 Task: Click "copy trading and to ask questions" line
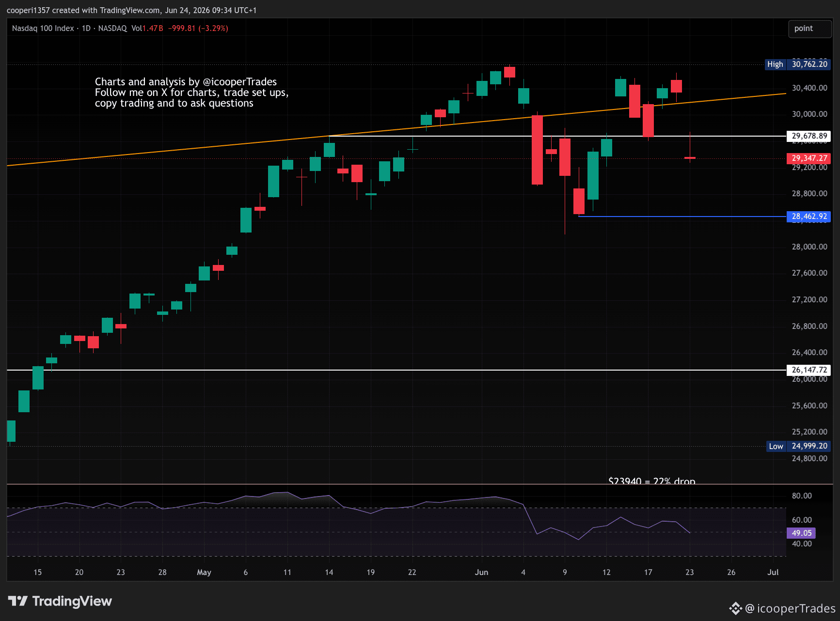[174, 103]
